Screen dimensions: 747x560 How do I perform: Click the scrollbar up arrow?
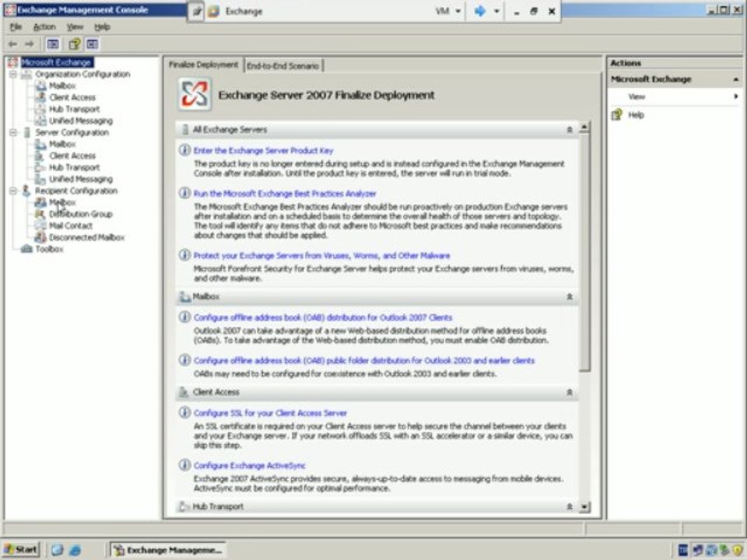(x=584, y=128)
